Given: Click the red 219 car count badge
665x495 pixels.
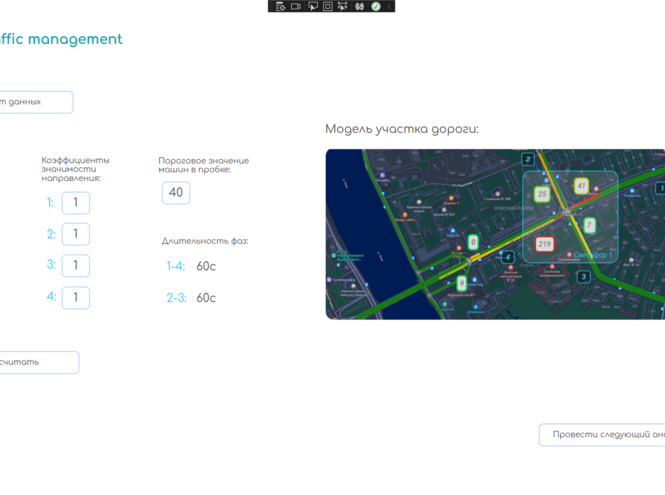Looking at the screenshot, I should coord(544,244).
